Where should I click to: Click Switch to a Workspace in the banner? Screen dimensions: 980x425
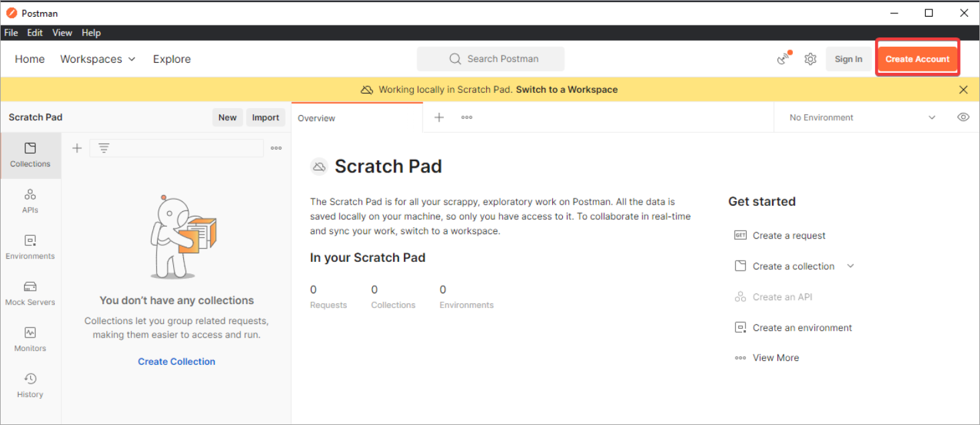click(x=567, y=90)
